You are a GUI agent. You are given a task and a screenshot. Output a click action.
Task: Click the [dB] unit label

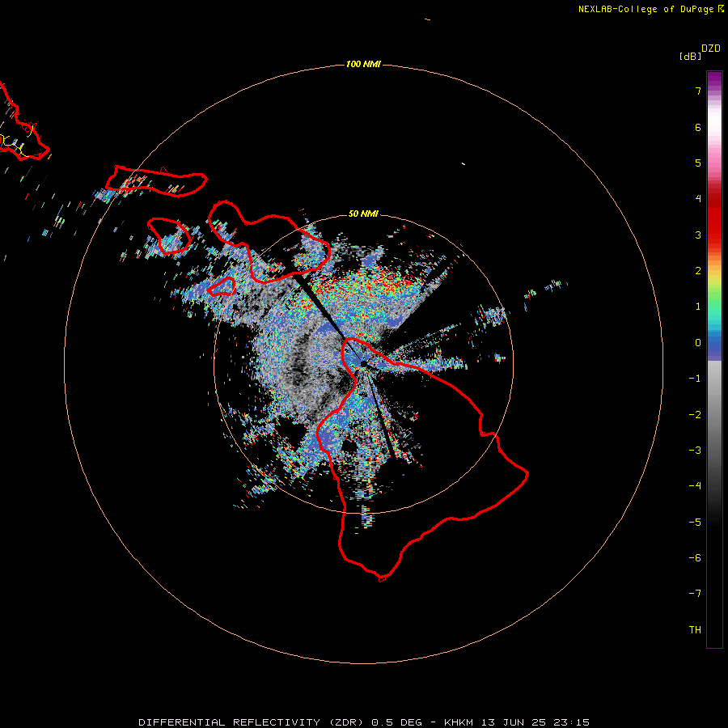click(x=691, y=56)
